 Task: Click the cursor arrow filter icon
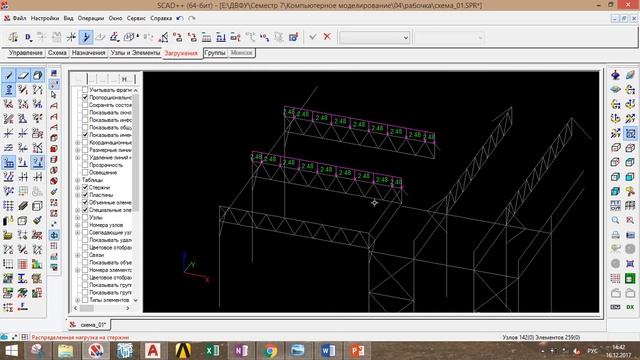point(54,95)
